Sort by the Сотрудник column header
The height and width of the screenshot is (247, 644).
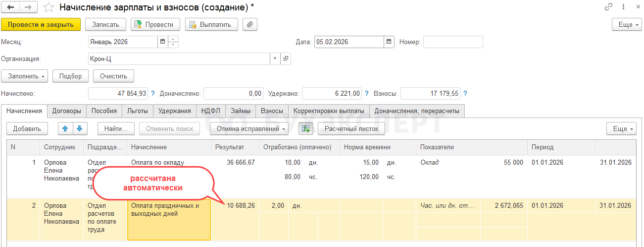point(61,147)
